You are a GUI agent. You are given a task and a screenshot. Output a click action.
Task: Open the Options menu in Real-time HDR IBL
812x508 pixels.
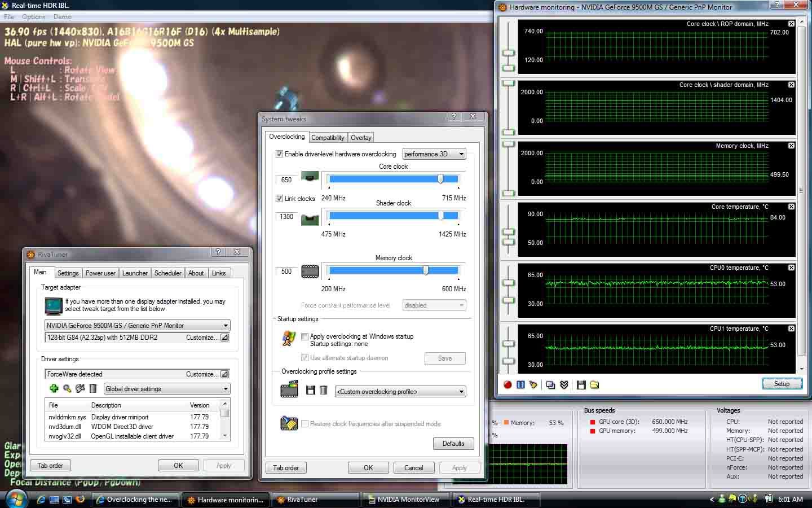34,17
